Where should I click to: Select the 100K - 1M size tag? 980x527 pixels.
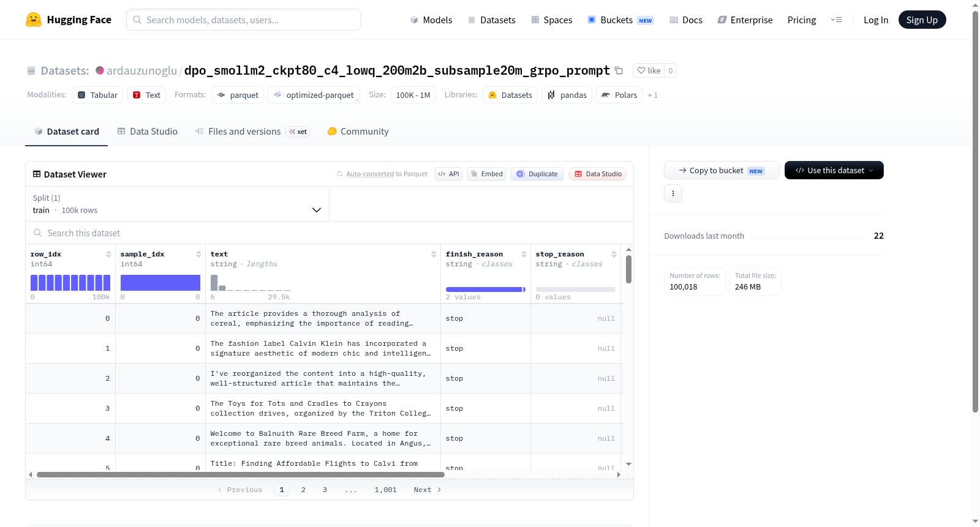point(413,95)
